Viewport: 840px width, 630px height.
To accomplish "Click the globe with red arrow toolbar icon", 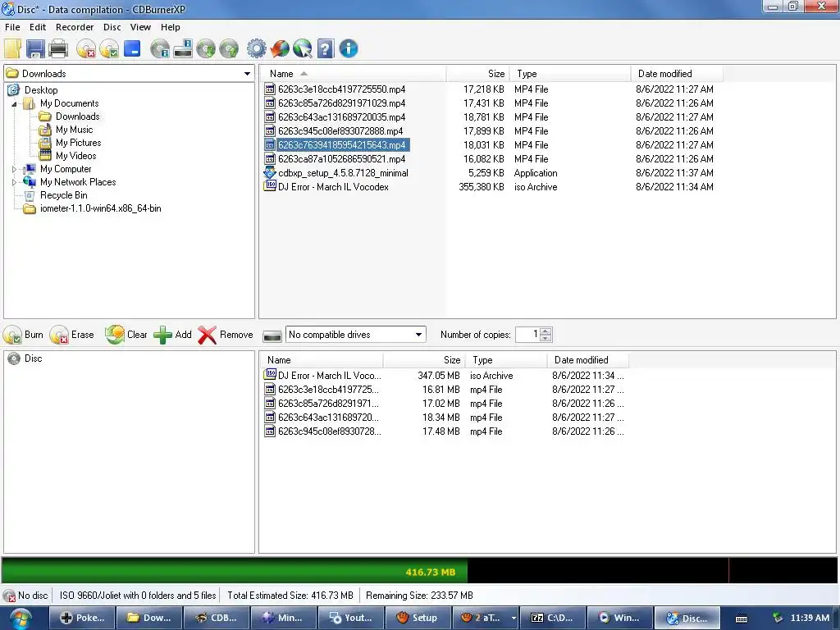I will (280, 48).
